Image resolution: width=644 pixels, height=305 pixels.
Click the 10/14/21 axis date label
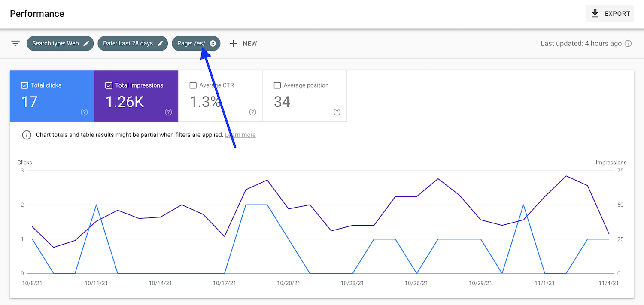coord(160,283)
